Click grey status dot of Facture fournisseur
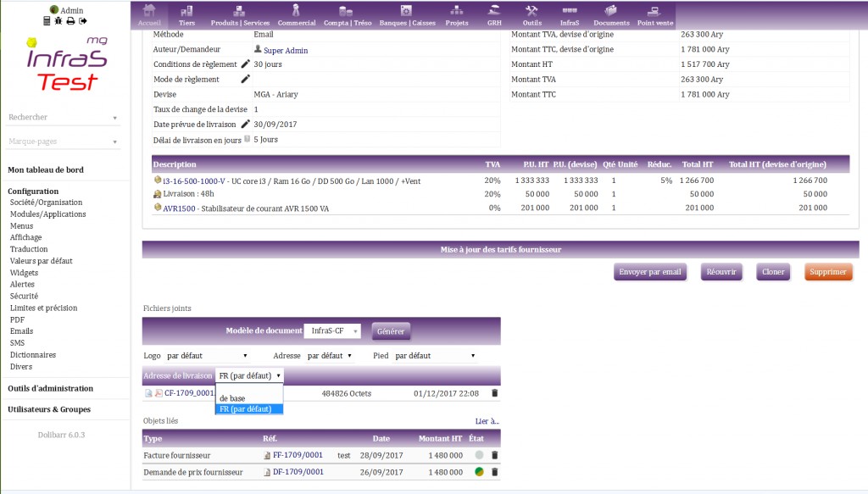Viewport: 868px width, 494px height. point(479,455)
